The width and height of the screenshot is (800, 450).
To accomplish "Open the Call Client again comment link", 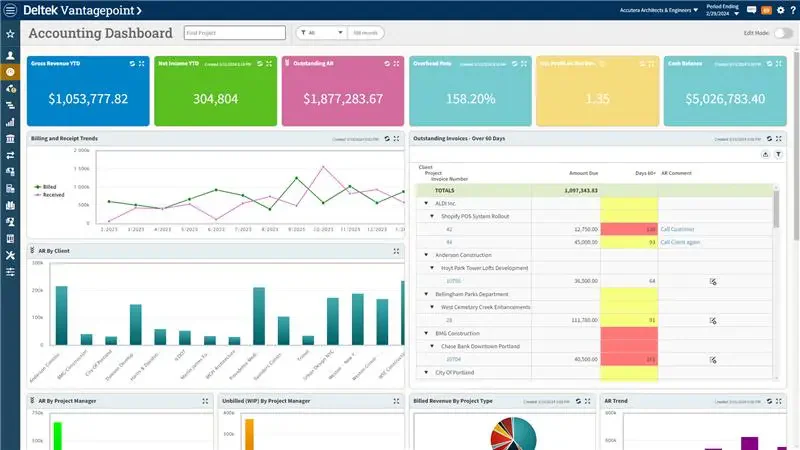I will [680, 242].
